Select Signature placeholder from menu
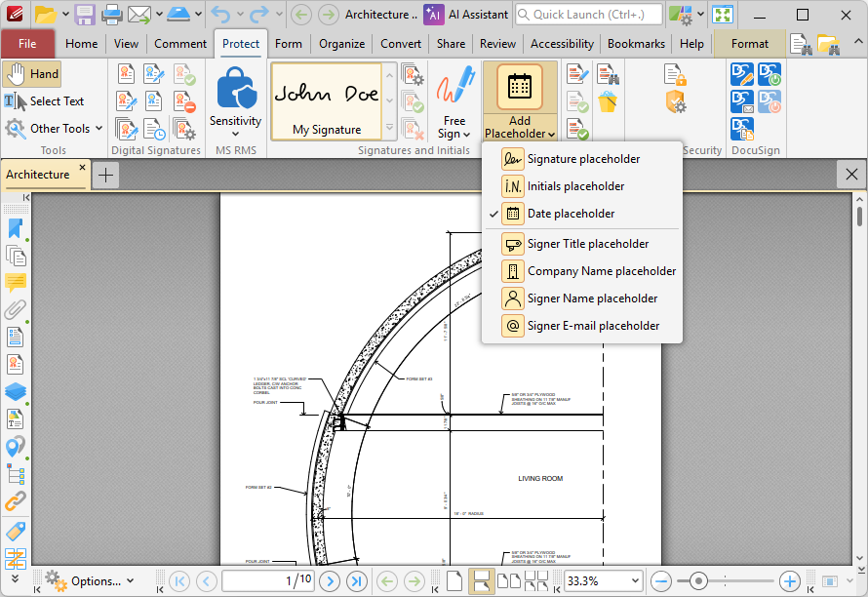The image size is (868, 597). pos(582,159)
